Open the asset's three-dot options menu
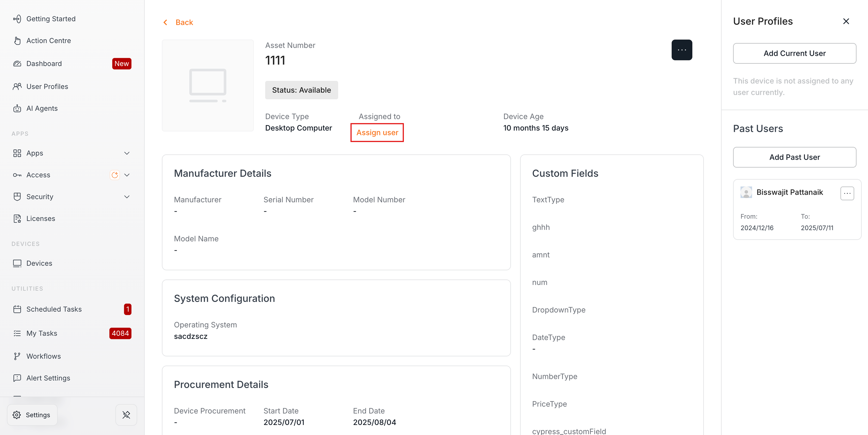Viewport: 868px width, 435px height. (682, 50)
